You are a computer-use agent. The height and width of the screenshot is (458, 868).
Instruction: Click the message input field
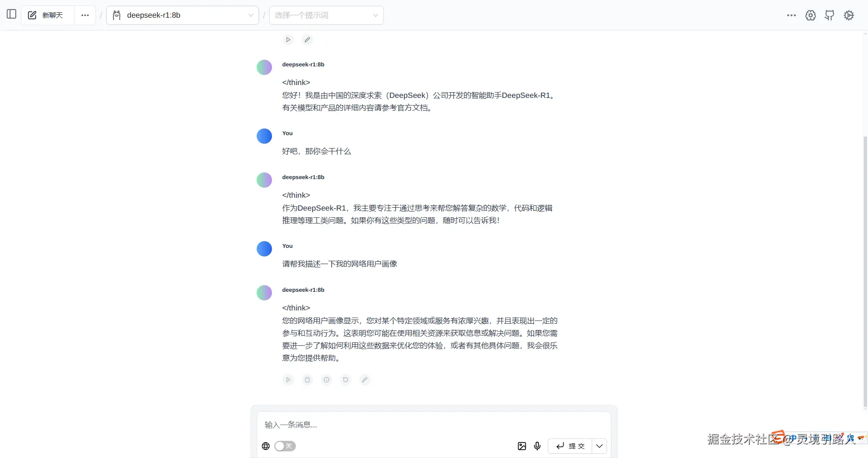click(x=430, y=425)
